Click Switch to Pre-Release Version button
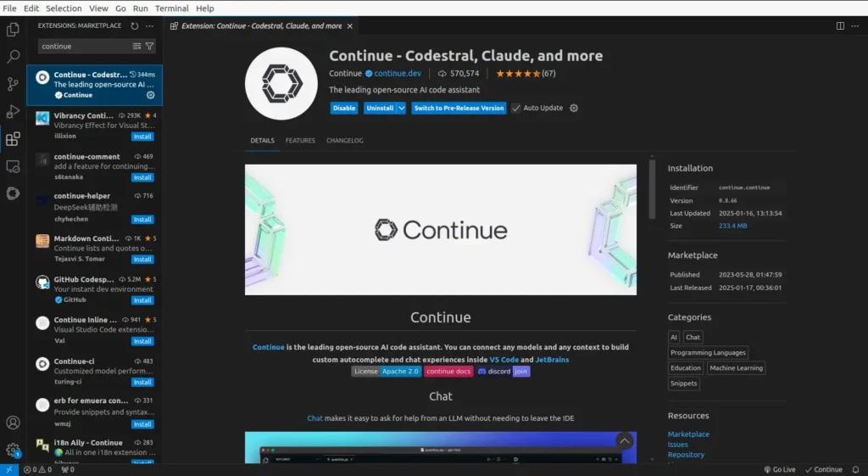 [459, 108]
